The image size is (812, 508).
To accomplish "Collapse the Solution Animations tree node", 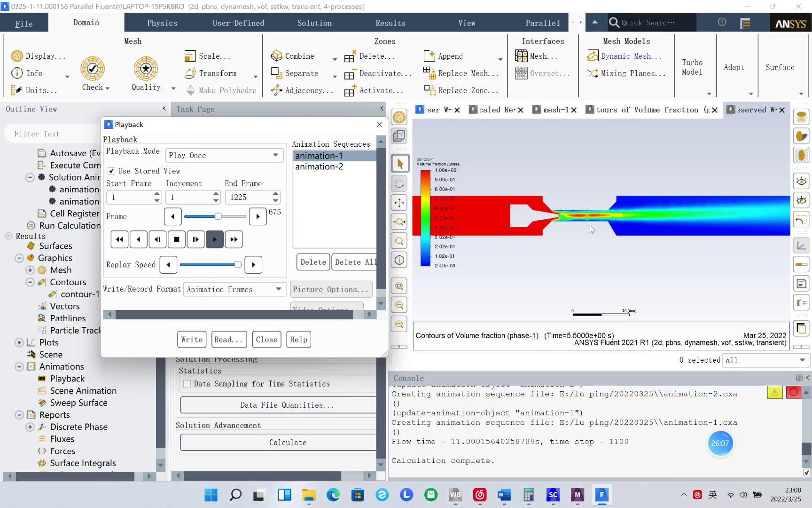I will [30, 177].
